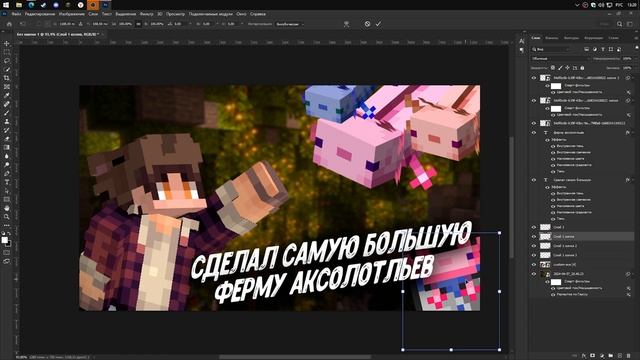Delete layer with the trash icon

pyautogui.click(x=629, y=356)
